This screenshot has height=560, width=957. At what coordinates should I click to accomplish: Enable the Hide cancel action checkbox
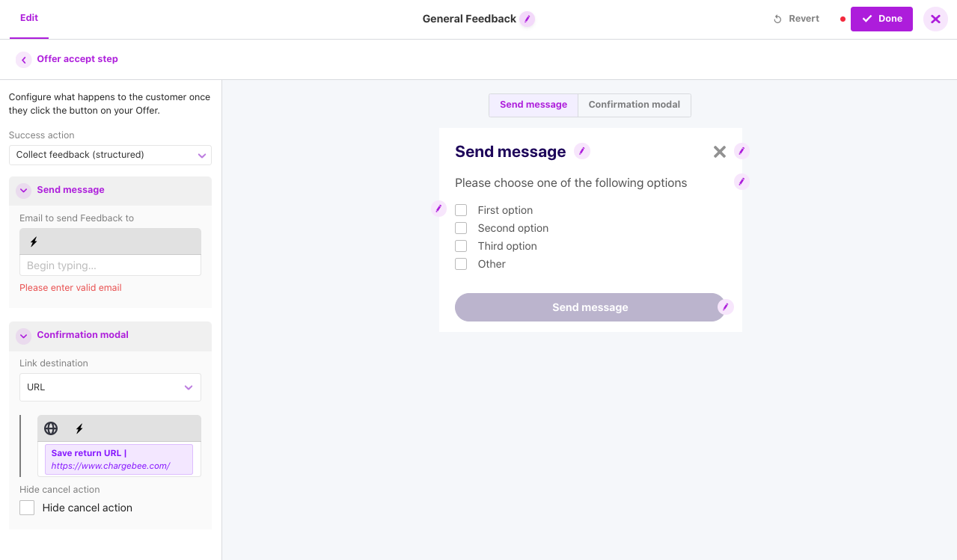point(27,508)
